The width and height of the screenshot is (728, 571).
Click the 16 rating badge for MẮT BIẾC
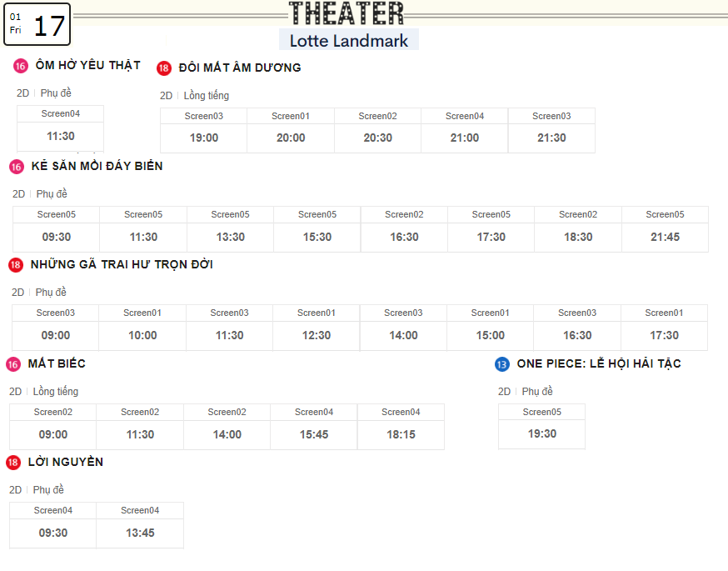click(13, 364)
